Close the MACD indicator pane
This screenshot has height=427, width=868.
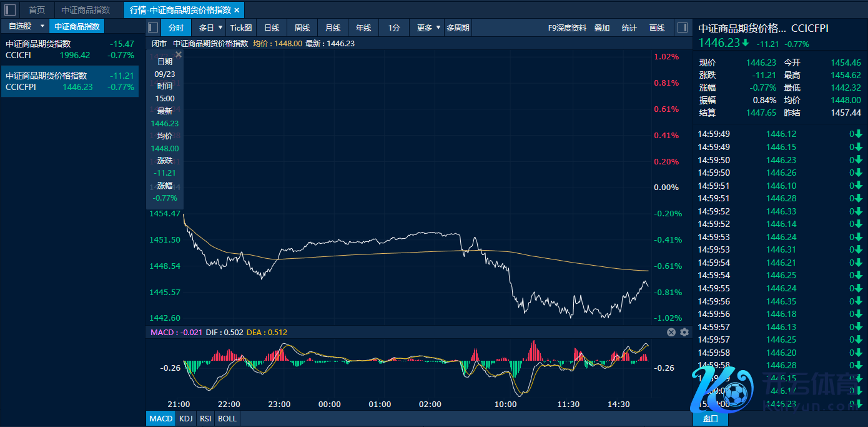tap(671, 333)
